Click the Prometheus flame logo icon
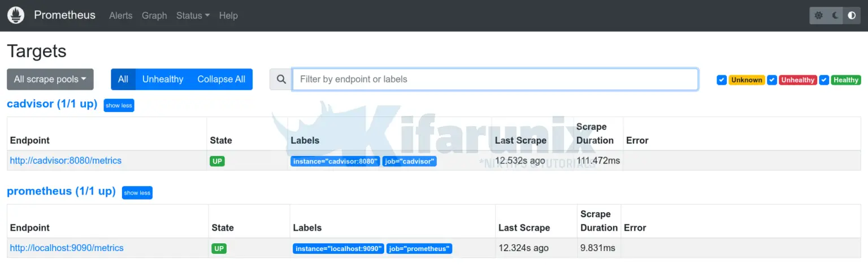The image size is (868, 268). click(16, 15)
